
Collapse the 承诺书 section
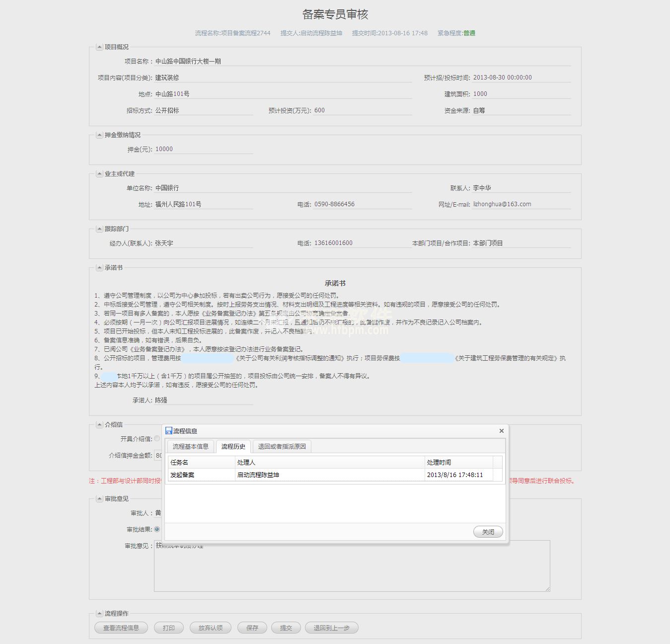click(99, 268)
